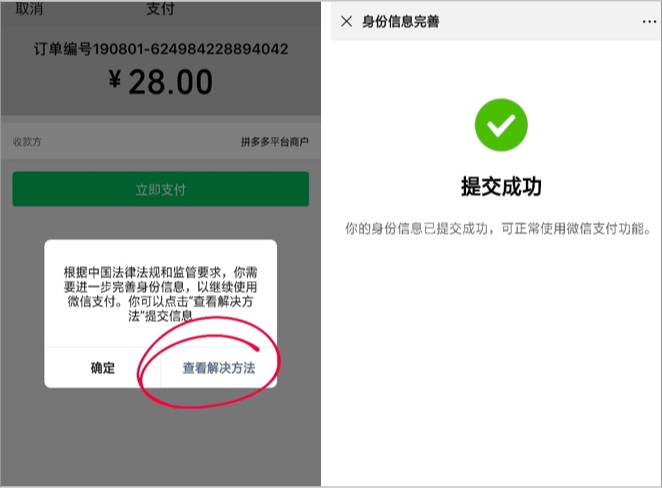Viewport: 662px width, 488px height.
Task: Click the yen ¥ currency symbol
Action: (x=115, y=79)
